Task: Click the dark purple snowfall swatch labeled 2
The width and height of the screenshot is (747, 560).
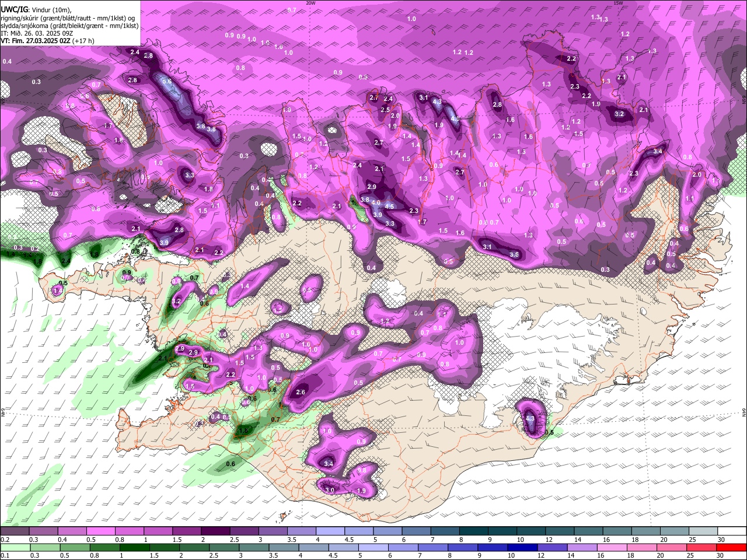Action: click(215, 531)
